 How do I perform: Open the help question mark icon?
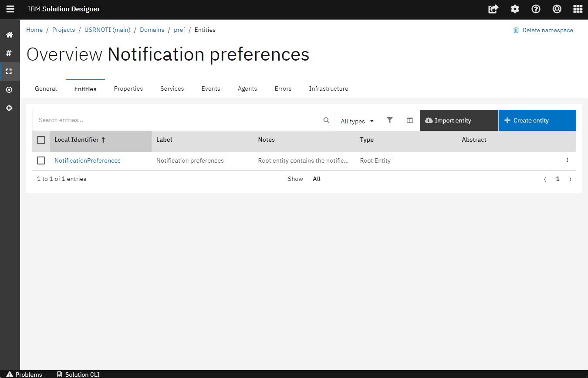click(x=536, y=9)
